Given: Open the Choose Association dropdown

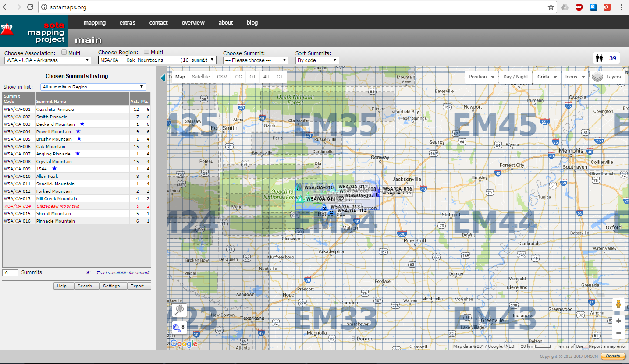Looking at the screenshot, I should pyautogui.click(x=48, y=60).
